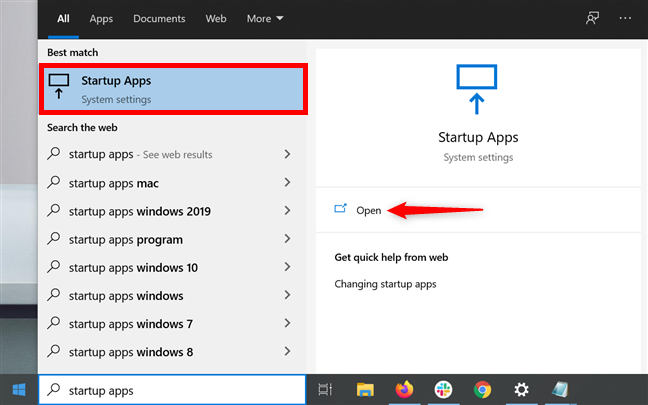This screenshot has width=648, height=405.
Task: Select 'startup apps mac' suggestion
Action: click(x=172, y=183)
